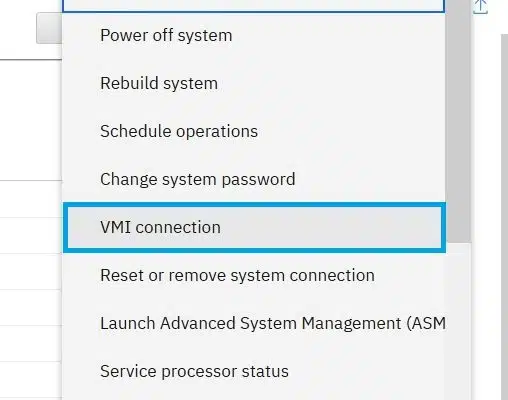This screenshot has height=400, width=508.
Task: Click the table header area beside Schedule operations
Action: (x=31, y=120)
